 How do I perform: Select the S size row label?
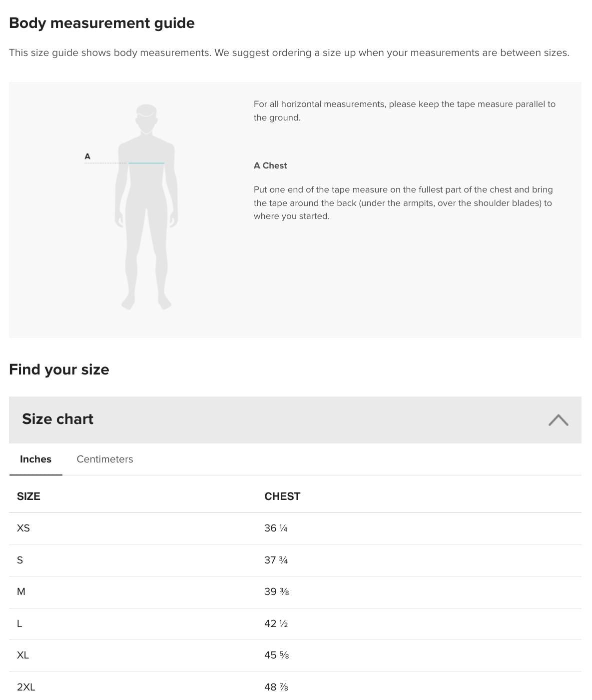coord(20,560)
